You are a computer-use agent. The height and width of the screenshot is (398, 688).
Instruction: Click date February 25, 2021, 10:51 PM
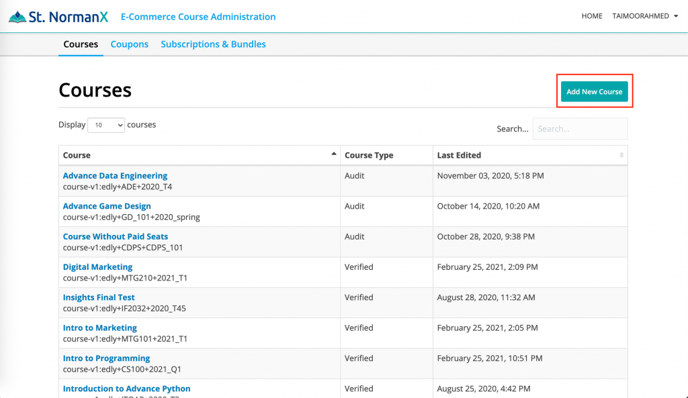pyautogui.click(x=490, y=358)
